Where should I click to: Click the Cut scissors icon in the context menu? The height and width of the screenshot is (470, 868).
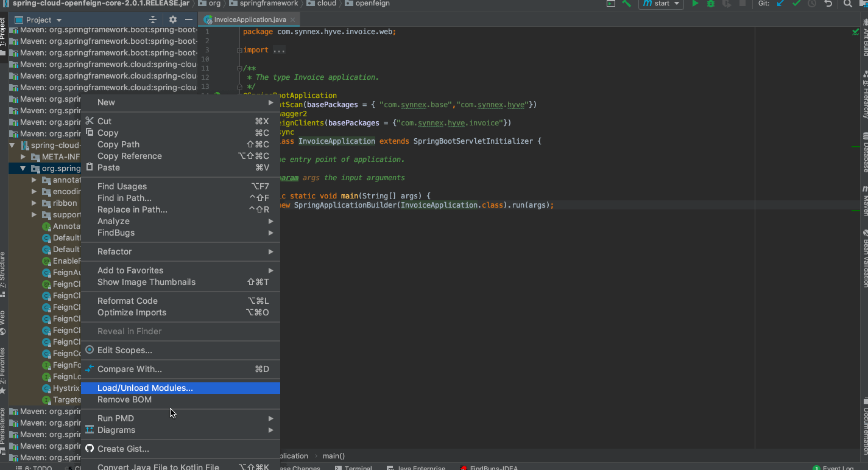pos(90,121)
